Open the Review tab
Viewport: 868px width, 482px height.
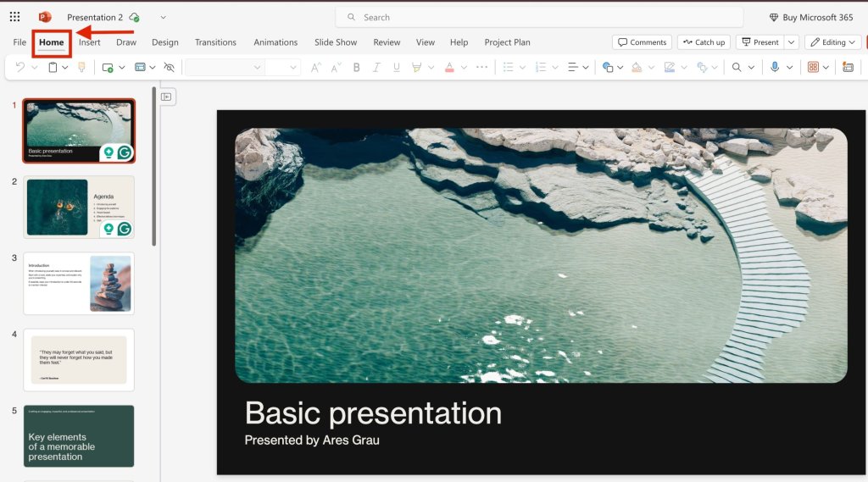[387, 42]
